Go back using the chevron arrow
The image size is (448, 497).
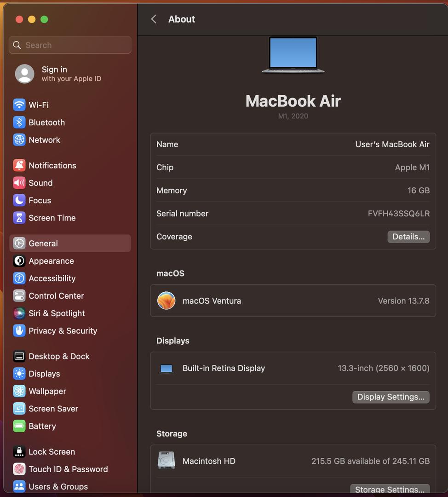point(154,19)
